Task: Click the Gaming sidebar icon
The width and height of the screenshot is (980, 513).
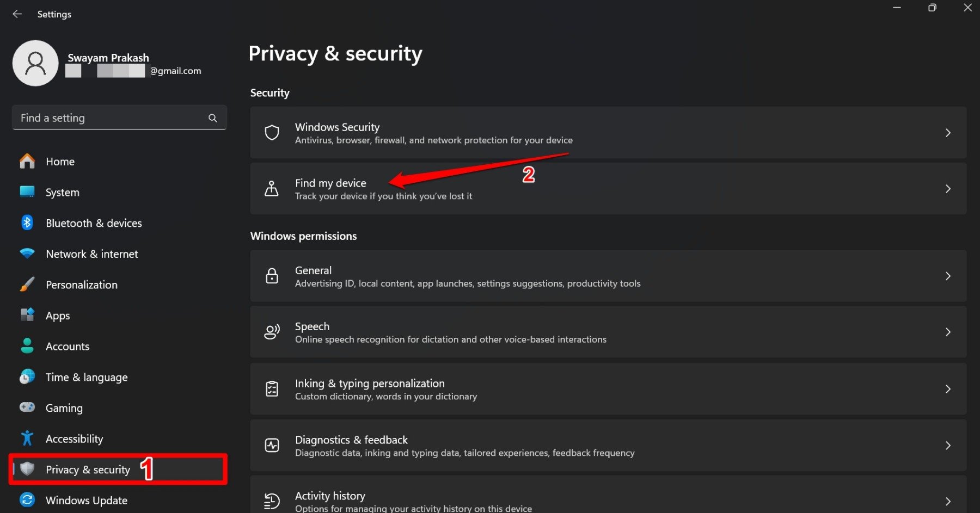Action: 27,407
